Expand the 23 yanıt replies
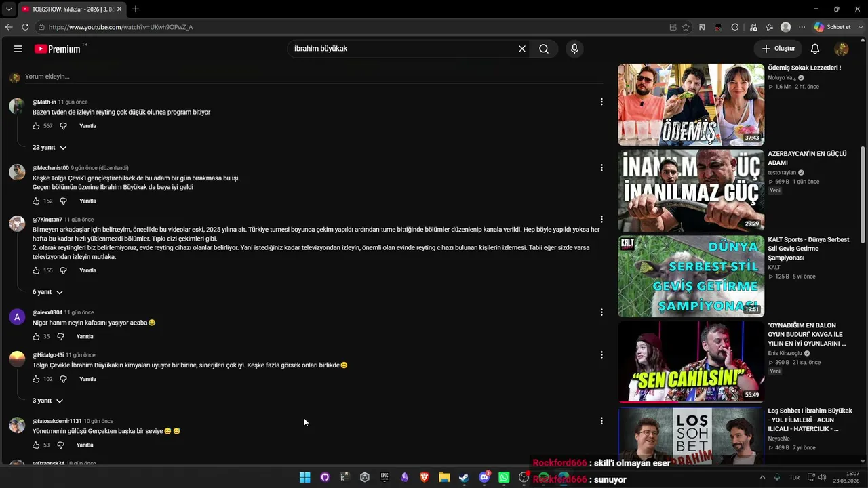 50,148
